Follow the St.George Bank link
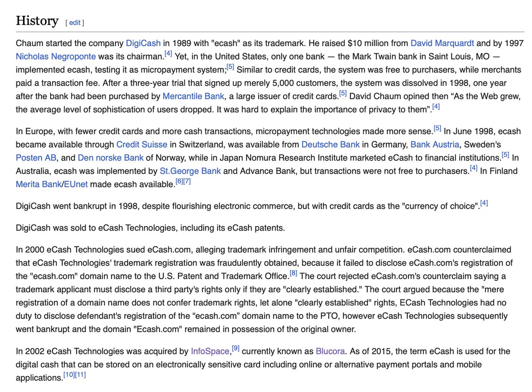The height and width of the screenshot is (392, 532). point(191,171)
